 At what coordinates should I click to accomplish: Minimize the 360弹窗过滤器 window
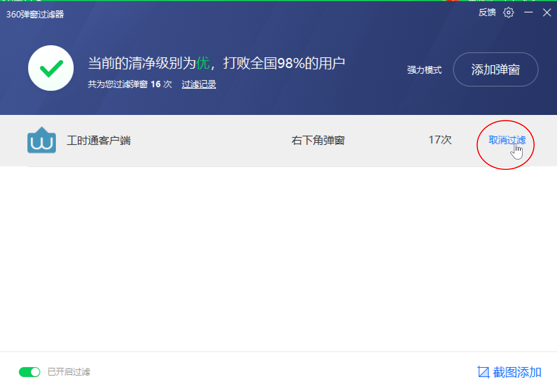pos(529,12)
